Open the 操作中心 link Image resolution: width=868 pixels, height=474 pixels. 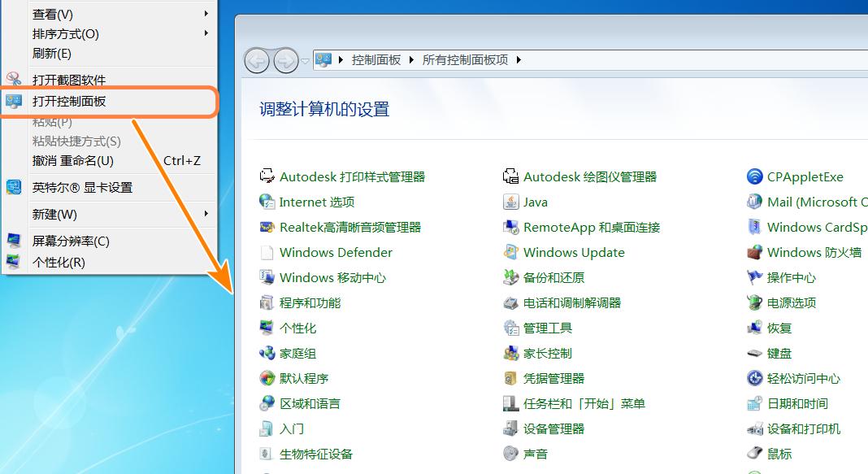[792, 277]
